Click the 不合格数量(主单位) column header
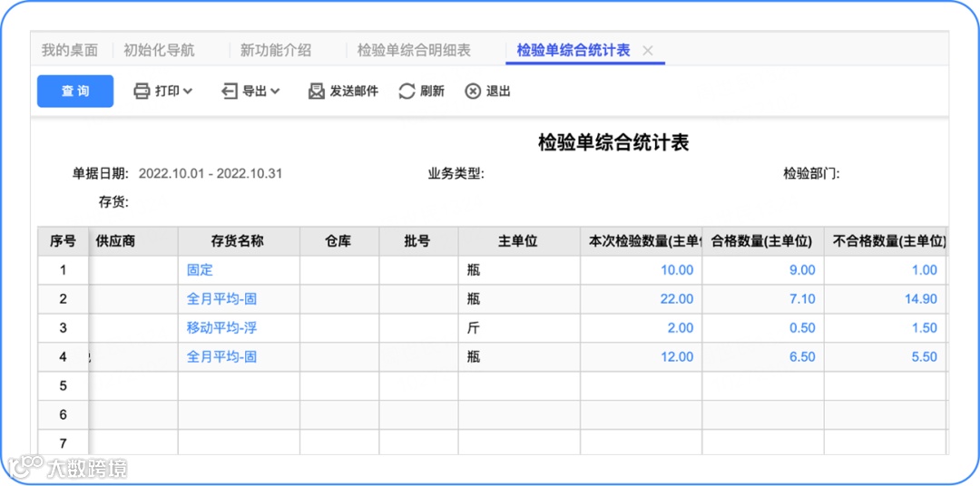The image size is (980, 486). pos(885,241)
